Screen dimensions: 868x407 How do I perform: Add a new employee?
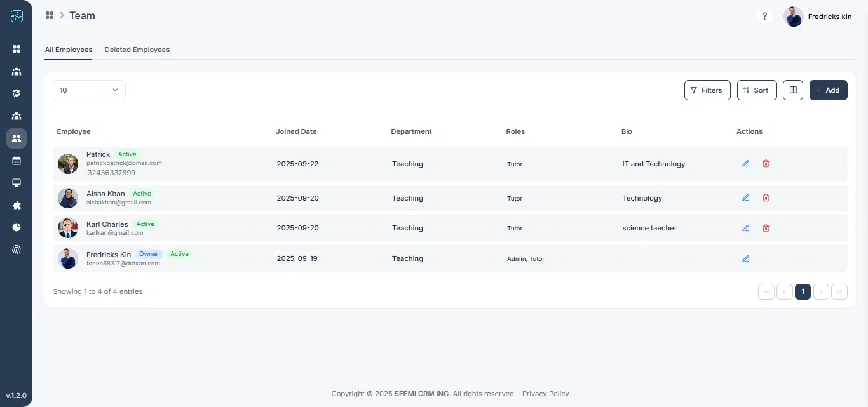pyautogui.click(x=829, y=90)
